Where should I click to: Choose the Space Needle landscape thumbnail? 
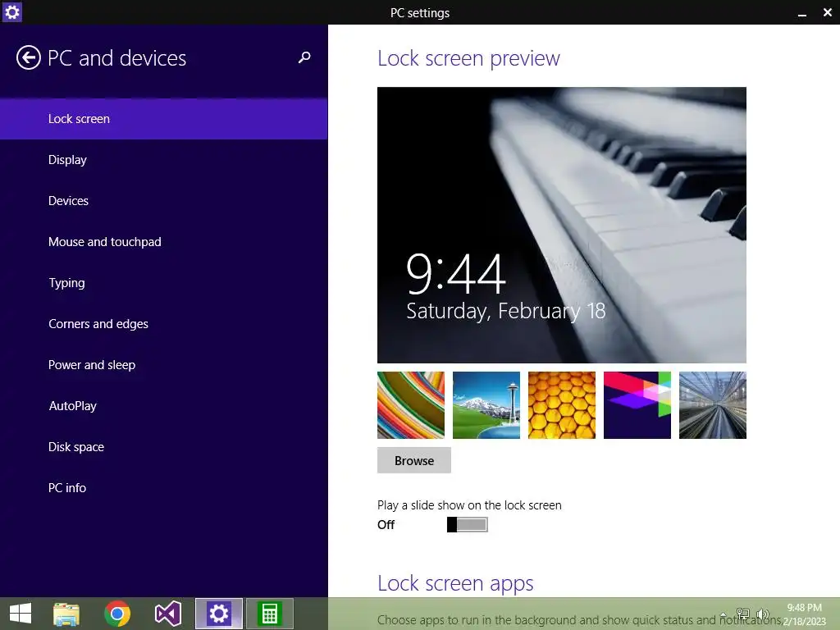tap(486, 405)
